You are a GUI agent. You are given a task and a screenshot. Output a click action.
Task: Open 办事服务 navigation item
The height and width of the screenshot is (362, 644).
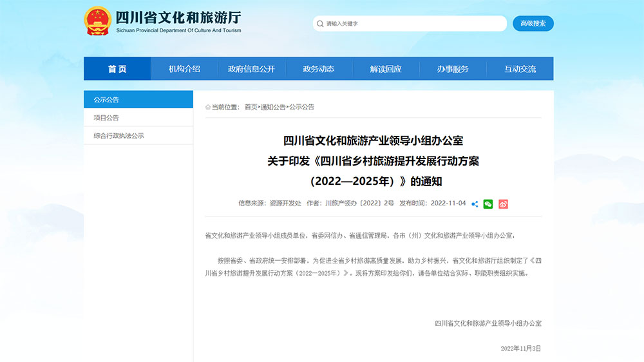tap(453, 69)
